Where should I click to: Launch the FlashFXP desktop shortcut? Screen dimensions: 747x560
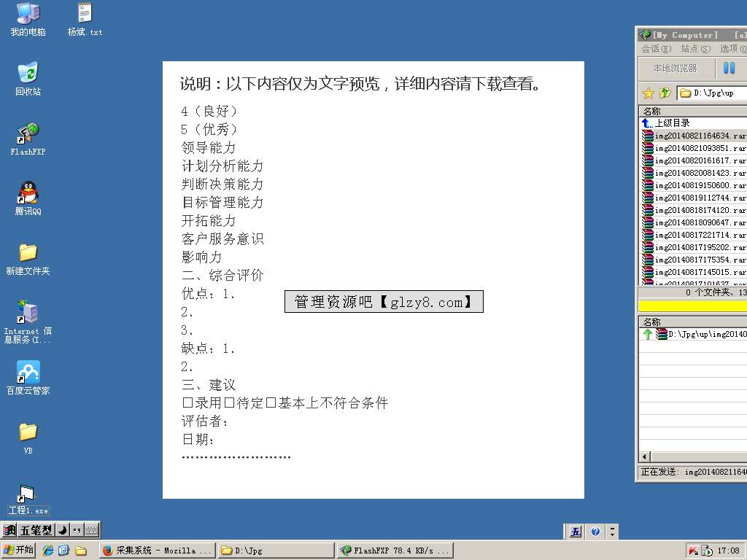point(28,139)
